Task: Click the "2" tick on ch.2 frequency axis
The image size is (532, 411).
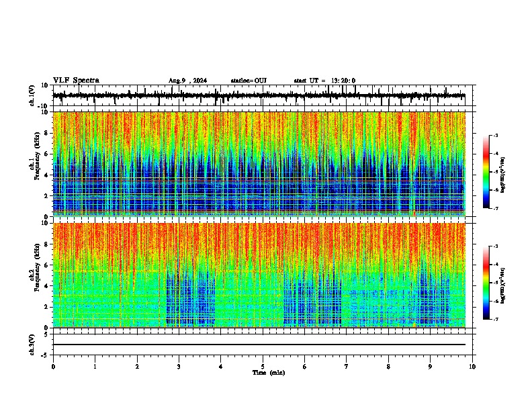Action: 47,307
